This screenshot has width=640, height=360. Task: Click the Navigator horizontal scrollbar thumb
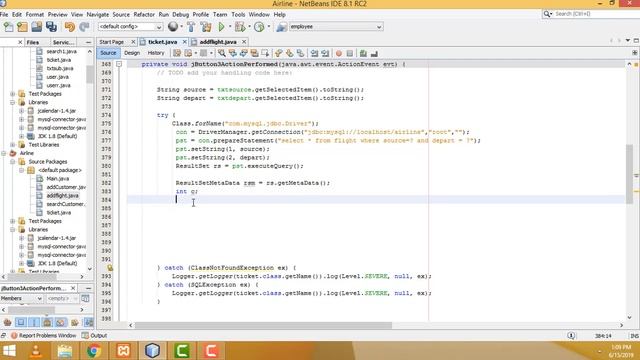click(31, 310)
